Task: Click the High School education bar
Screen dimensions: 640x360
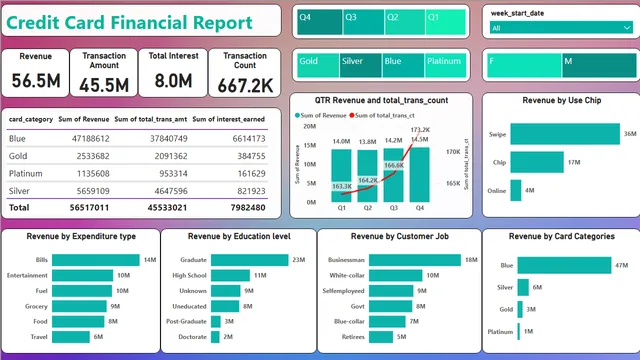Action: click(x=230, y=276)
